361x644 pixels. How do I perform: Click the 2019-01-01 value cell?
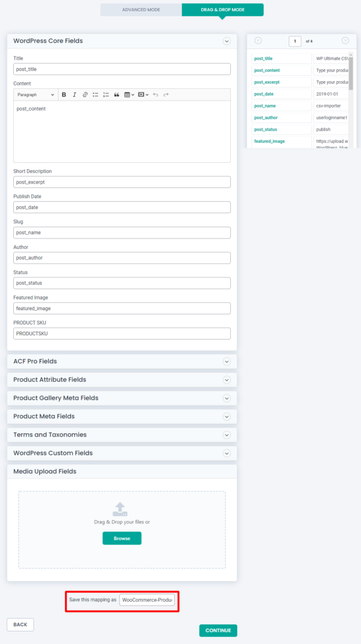[x=331, y=94]
